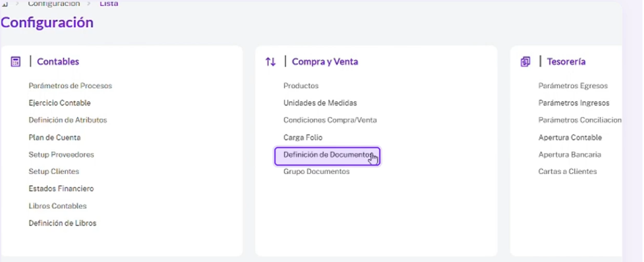Click the home icon in breadcrumb

click(4, 3)
